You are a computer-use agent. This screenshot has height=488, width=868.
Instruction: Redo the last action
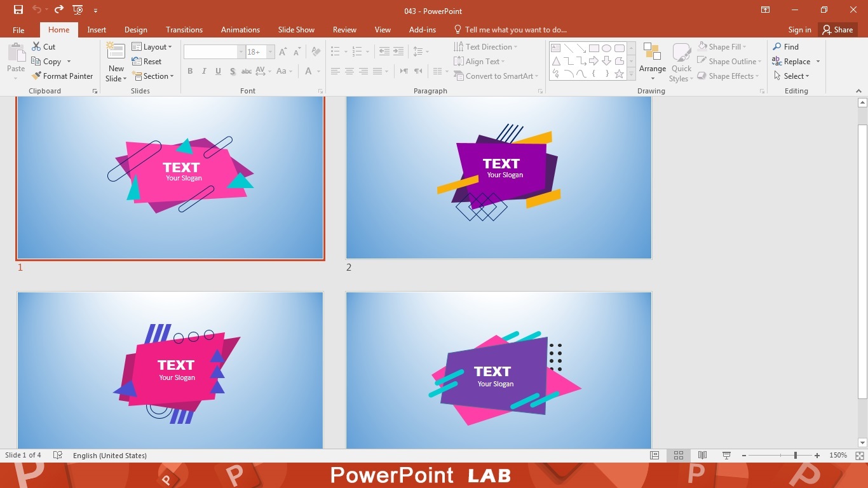coord(58,10)
